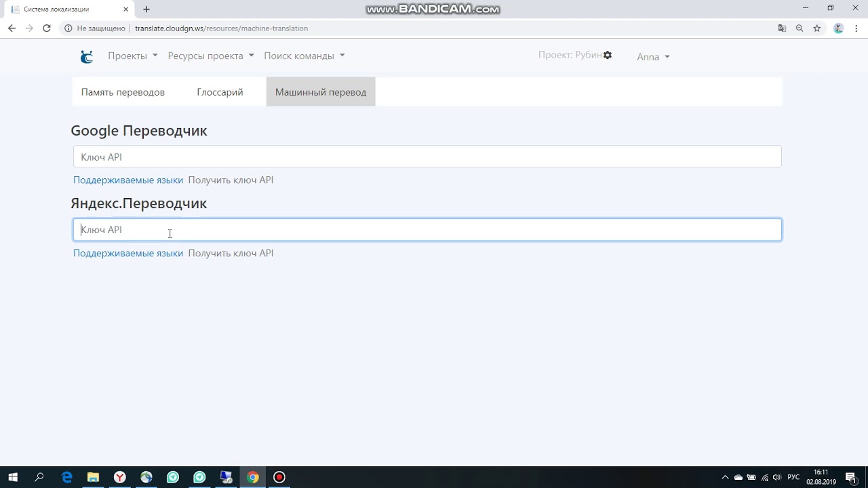Viewport: 868px width, 488px height.
Task: Click Получить ключ API under Google
Action: (x=231, y=180)
